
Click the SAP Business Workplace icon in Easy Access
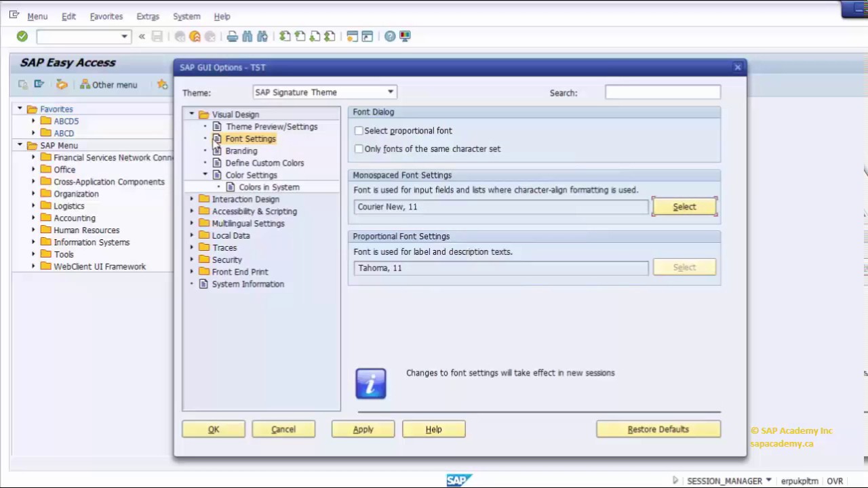(x=62, y=85)
